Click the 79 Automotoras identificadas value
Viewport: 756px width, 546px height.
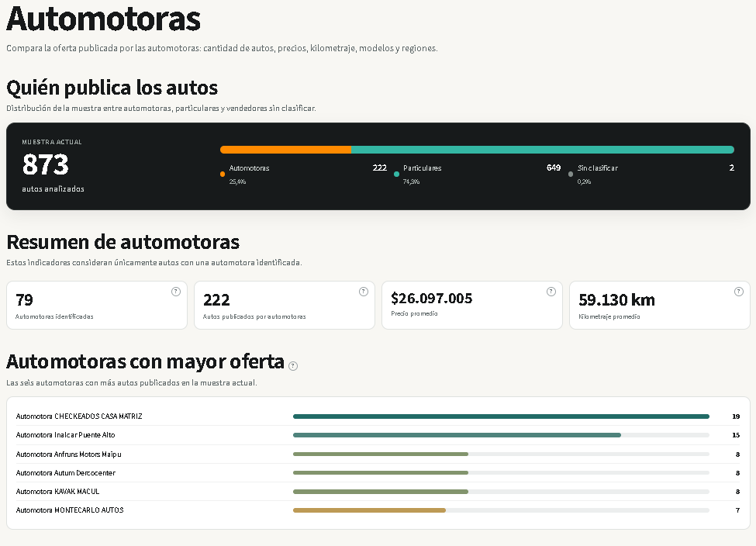coord(24,300)
